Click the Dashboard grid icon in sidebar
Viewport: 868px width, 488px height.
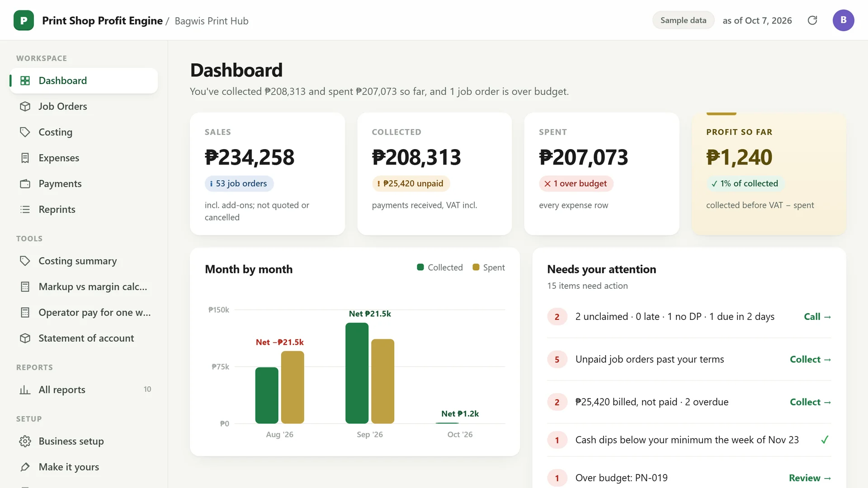(25, 80)
